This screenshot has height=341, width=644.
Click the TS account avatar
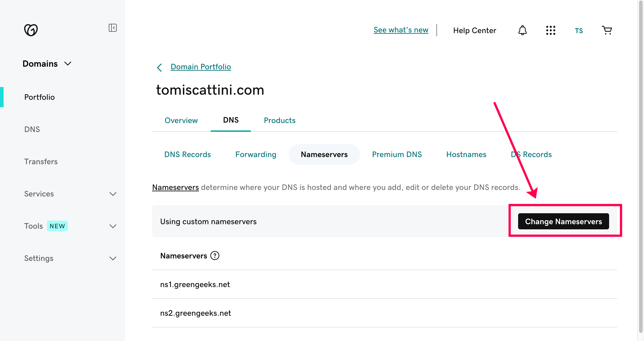578,31
